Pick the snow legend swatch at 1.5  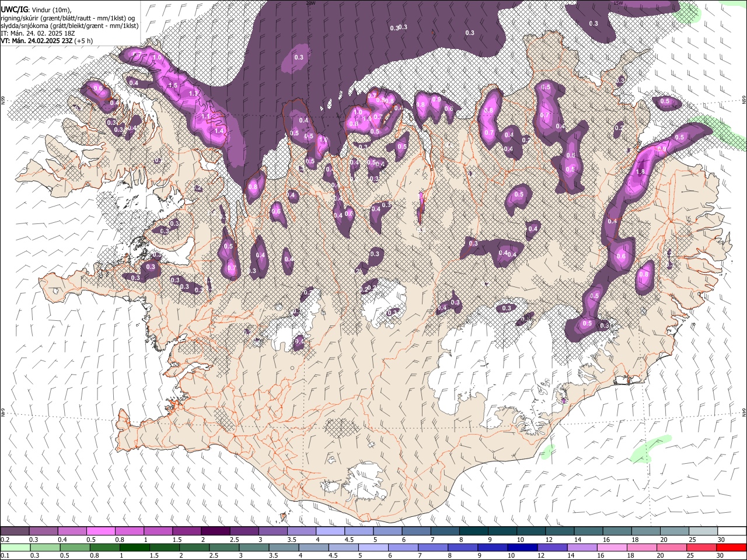coord(187,531)
